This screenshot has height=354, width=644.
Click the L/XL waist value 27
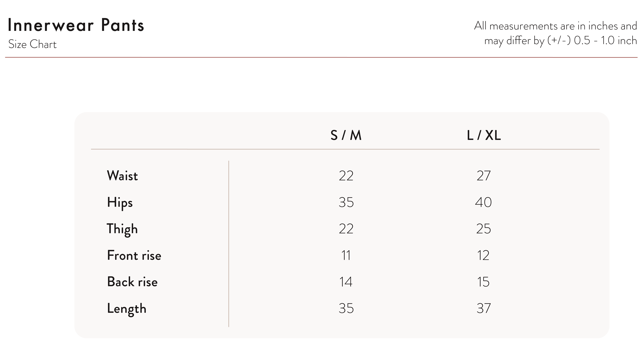(484, 176)
